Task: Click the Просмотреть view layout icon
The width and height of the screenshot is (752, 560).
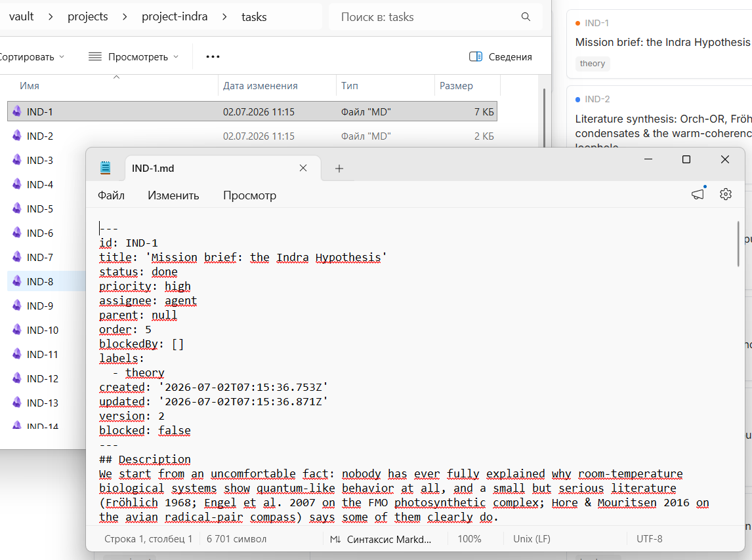Action: (95, 56)
